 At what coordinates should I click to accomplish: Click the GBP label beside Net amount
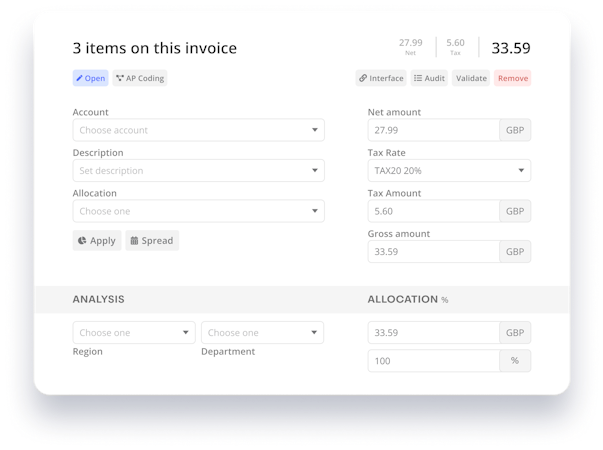point(515,130)
